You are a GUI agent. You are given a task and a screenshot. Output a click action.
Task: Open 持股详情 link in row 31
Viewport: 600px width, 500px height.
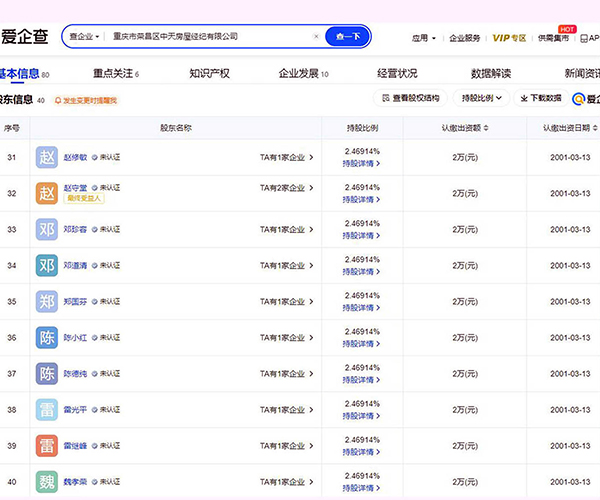pyautogui.click(x=360, y=164)
